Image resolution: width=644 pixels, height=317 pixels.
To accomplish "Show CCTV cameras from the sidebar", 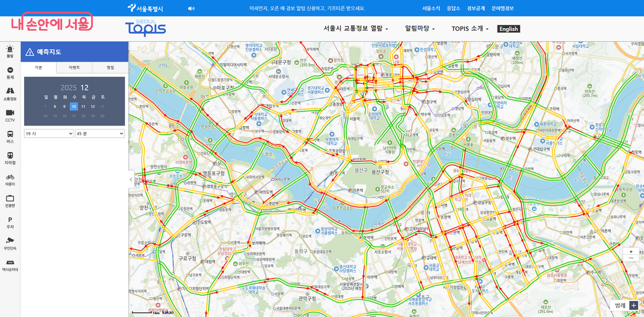I will click(x=10, y=115).
